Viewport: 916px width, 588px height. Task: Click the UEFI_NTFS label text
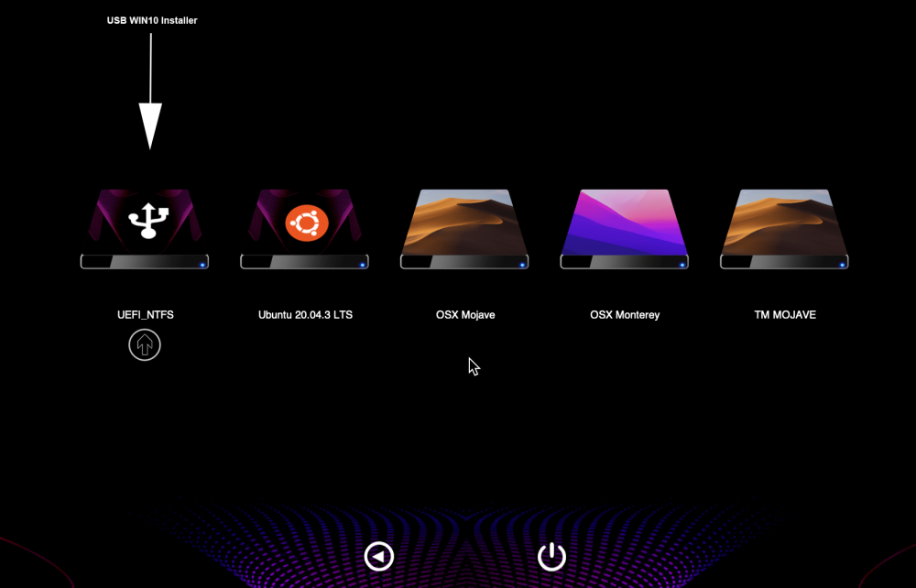click(x=146, y=315)
